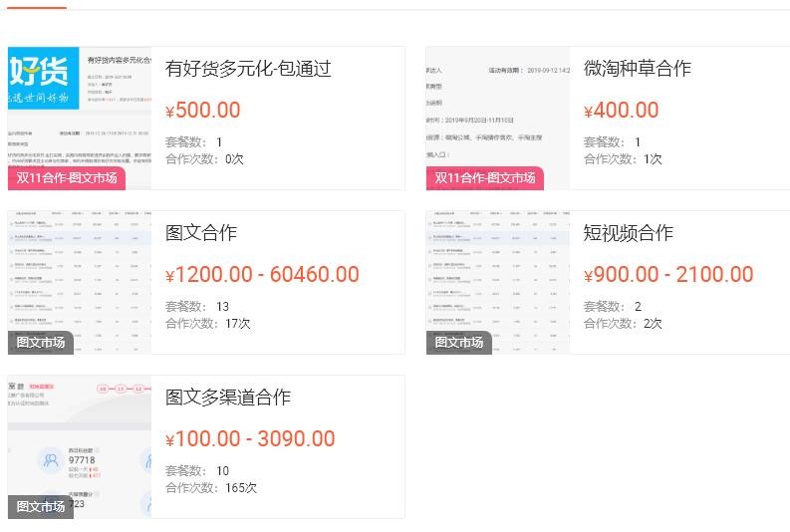The width and height of the screenshot is (790, 532).
Task: Click gray 图文市场 badge on 图文合作 card
Action: tap(40, 343)
